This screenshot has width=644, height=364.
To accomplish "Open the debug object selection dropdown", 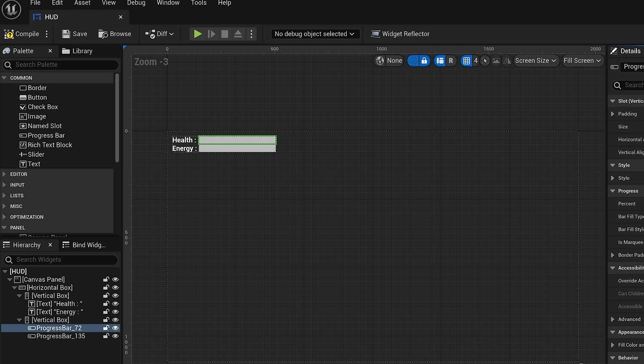I will [x=314, y=34].
